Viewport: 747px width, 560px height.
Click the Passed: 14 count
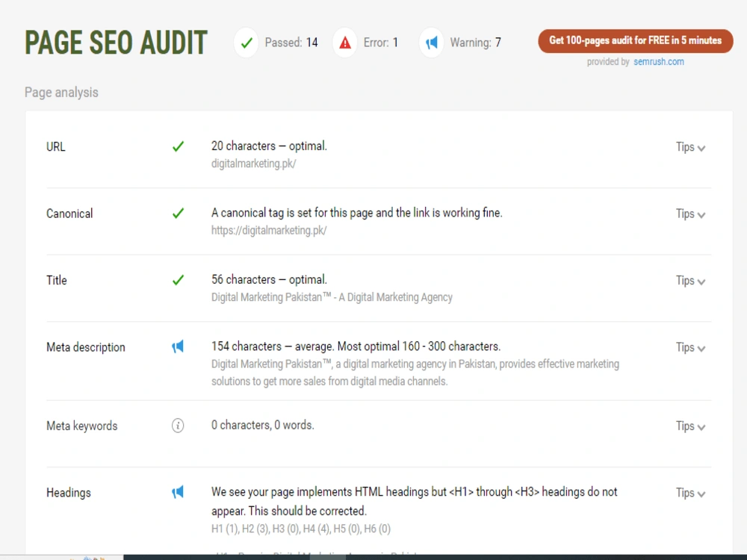tap(291, 43)
